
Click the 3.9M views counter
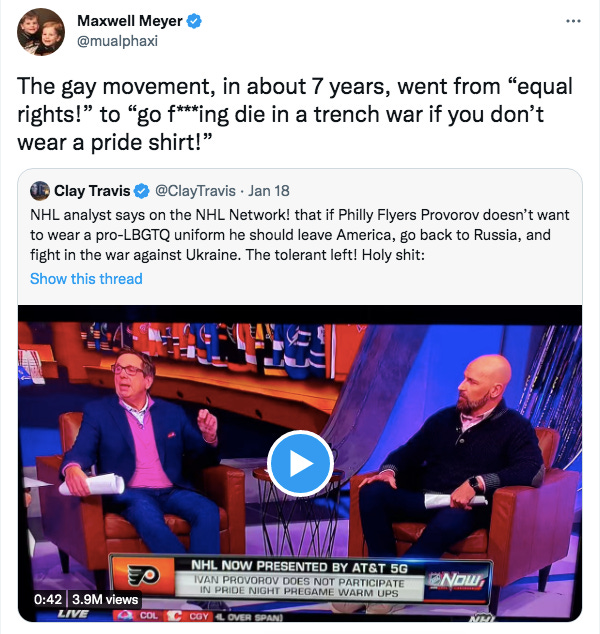point(105,599)
